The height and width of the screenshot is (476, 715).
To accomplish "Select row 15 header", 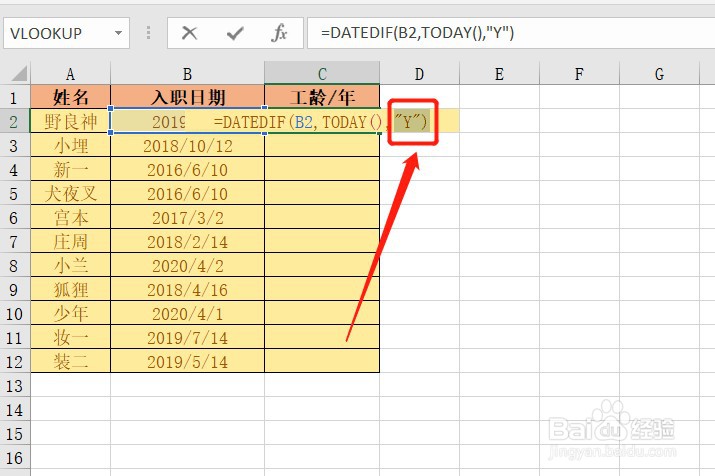I will coord(14,434).
